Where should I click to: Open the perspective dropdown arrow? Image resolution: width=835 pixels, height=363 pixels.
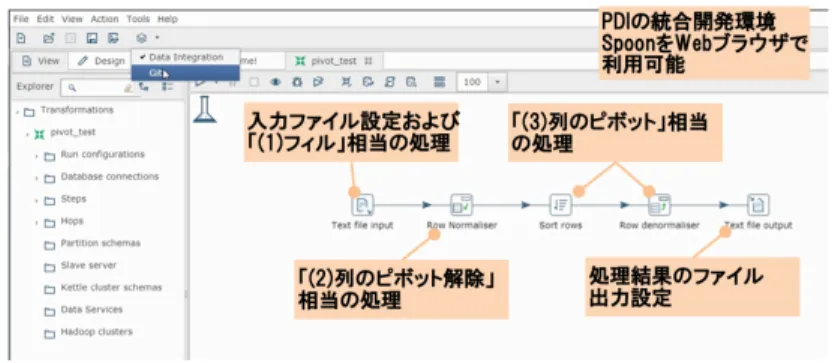tap(157, 38)
